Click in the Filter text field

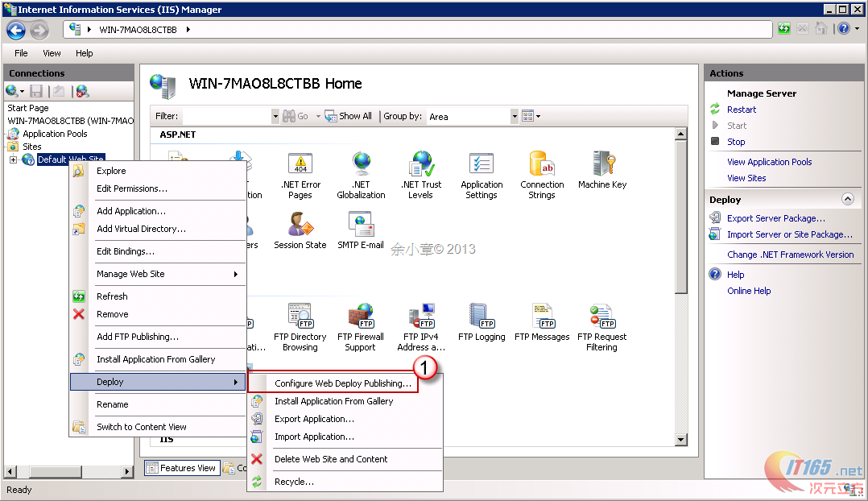(x=226, y=116)
